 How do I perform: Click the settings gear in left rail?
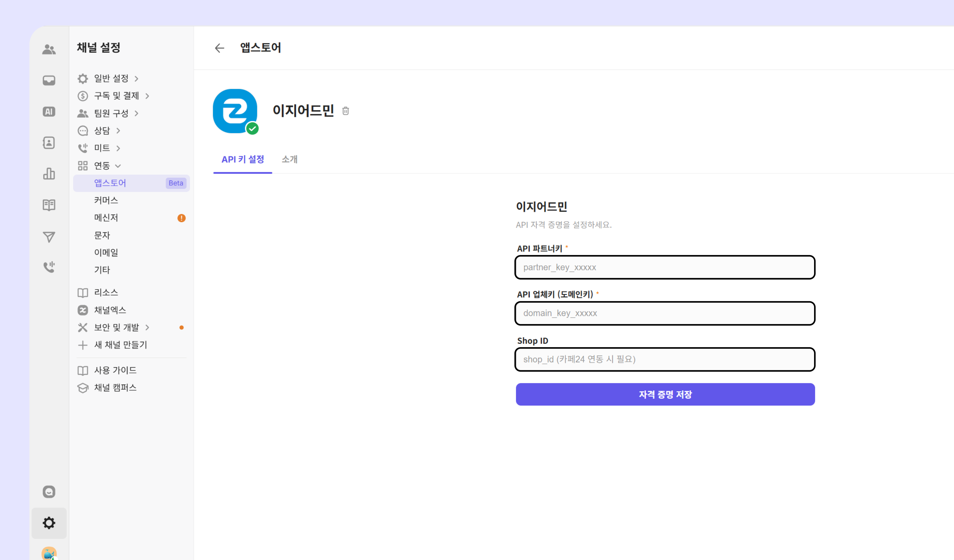tap(49, 522)
